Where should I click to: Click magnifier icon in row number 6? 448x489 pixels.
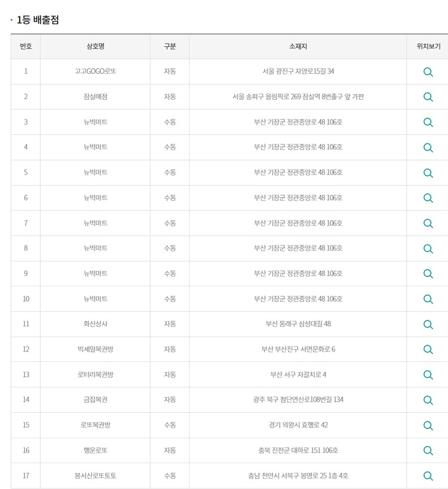(428, 198)
